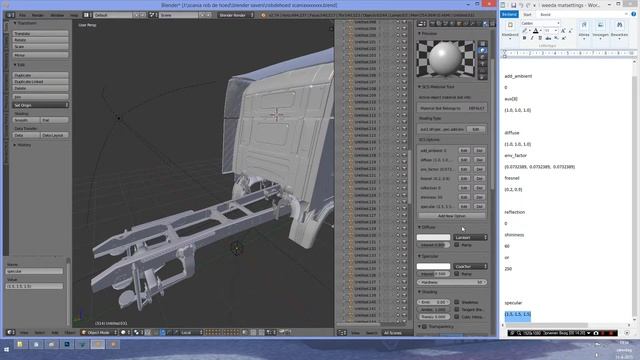Open the pivot point selector icon
Viewport: 640px width, 360px height.
137,332
